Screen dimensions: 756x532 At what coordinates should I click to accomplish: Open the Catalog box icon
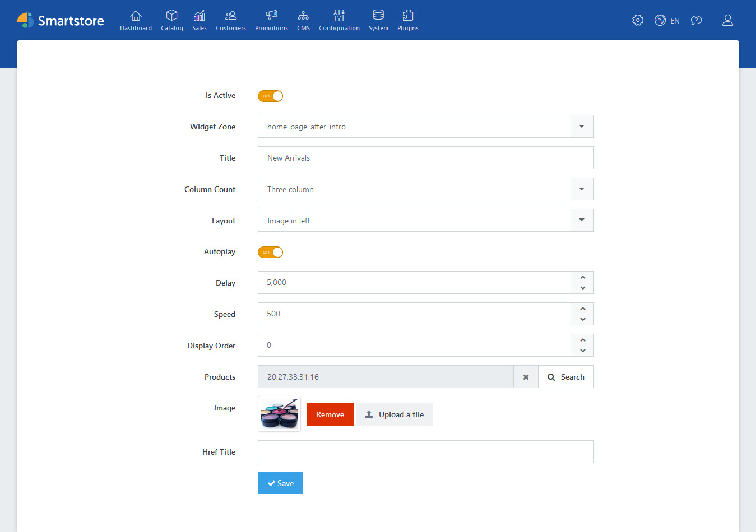pyautogui.click(x=171, y=16)
